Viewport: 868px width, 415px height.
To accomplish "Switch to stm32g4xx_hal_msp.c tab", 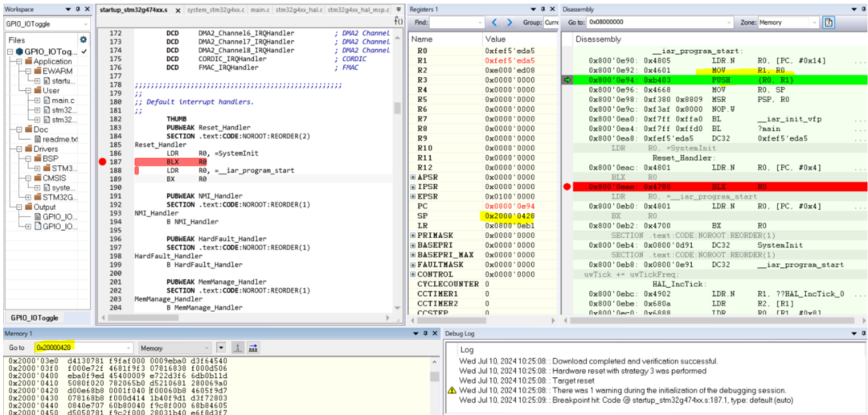I will 358,10.
